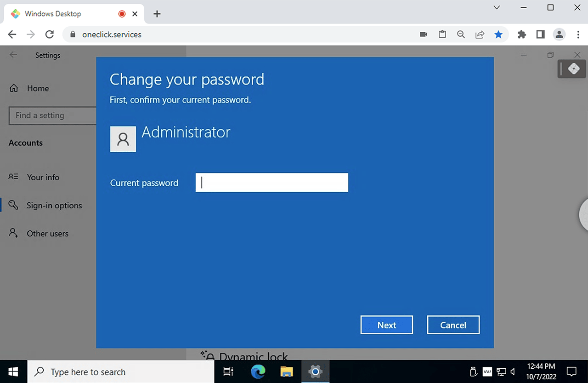Viewport: 588px width, 383px height.
Task: Click the taskbar search box
Action: tap(121, 372)
